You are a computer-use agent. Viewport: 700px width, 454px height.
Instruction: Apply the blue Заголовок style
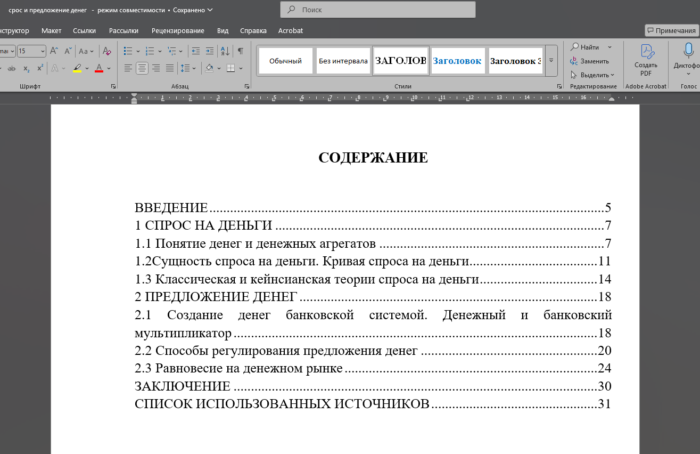(x=457, y=61)
